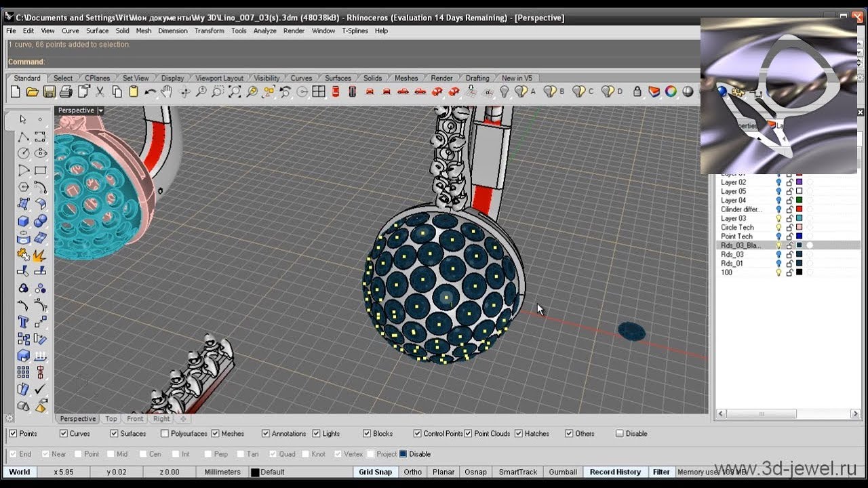The width and height of the screenshot is (868, 488).
Task: Select the Polygon tool
Action: pos(24,187)
